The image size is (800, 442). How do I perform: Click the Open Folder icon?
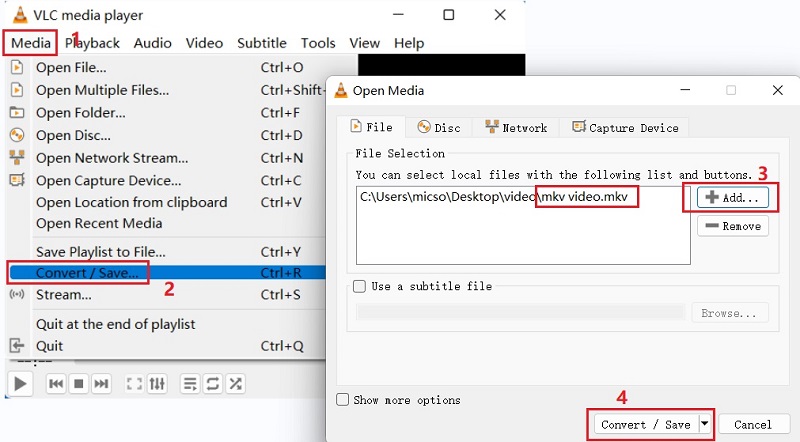tap(17, 112)
